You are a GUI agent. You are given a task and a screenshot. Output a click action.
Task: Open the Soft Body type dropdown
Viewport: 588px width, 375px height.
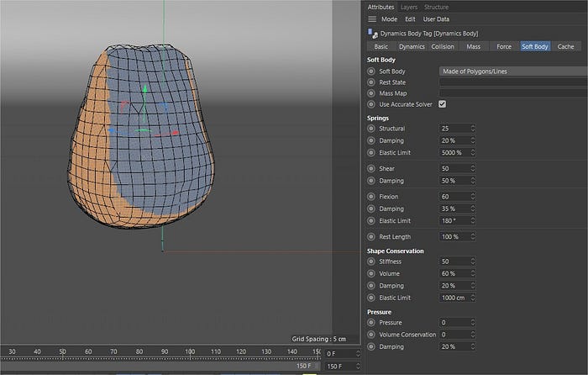pyautogui.click(x=513, y=71)
